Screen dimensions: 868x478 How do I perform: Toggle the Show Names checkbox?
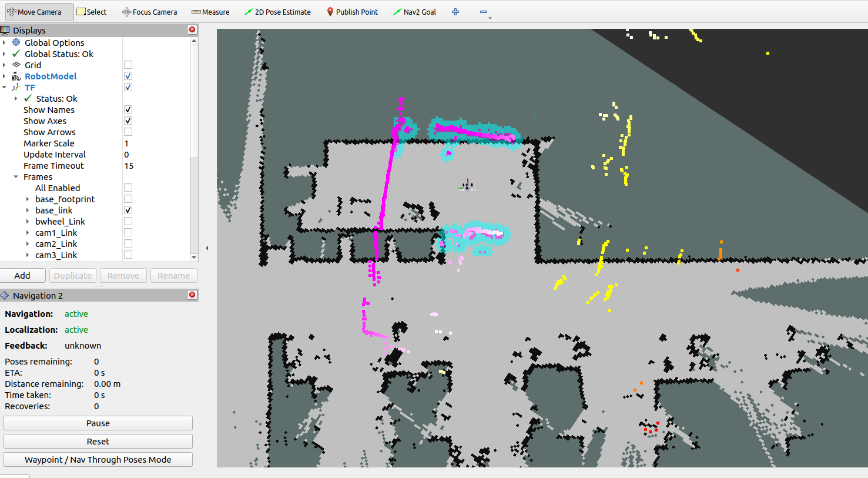click(x=128, y=110)
